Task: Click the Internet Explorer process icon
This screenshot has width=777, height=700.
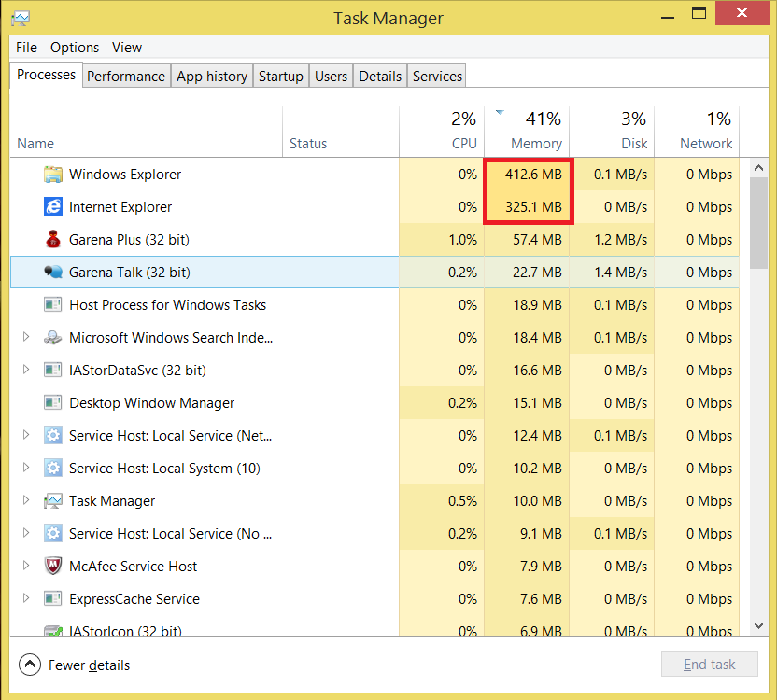Action: [x=53, y=206]
